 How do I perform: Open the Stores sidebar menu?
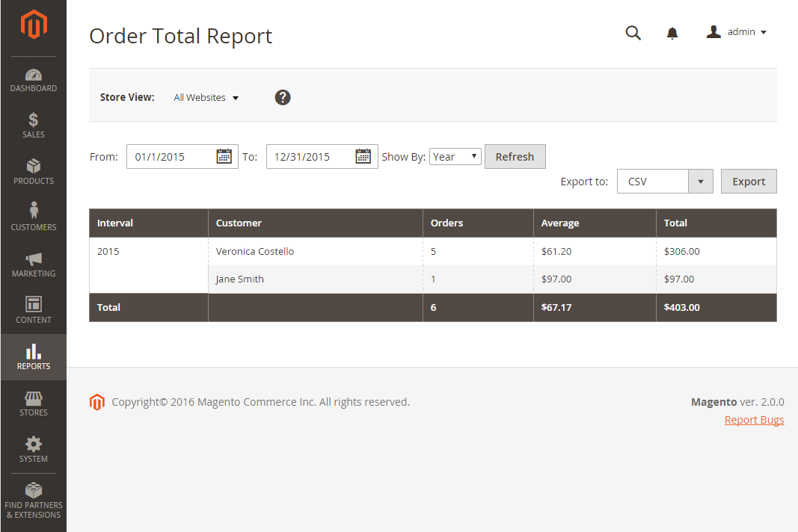click(33, 403)
